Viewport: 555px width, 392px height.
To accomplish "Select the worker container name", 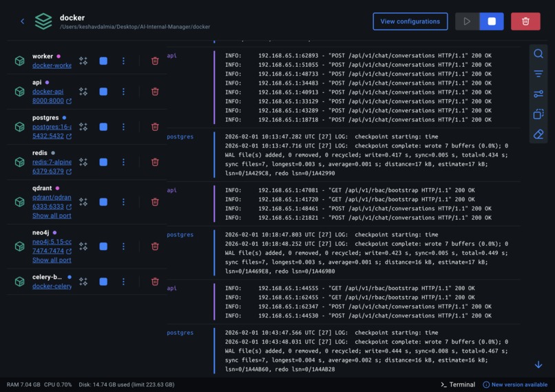I will pyautogui.click(x=43, y=56).
